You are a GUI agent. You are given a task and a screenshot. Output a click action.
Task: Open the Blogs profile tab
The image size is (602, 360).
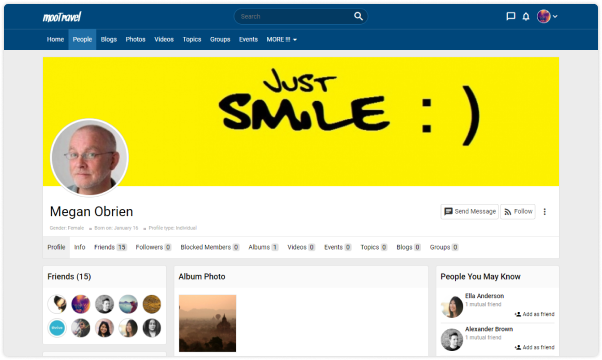click(408, 247)
